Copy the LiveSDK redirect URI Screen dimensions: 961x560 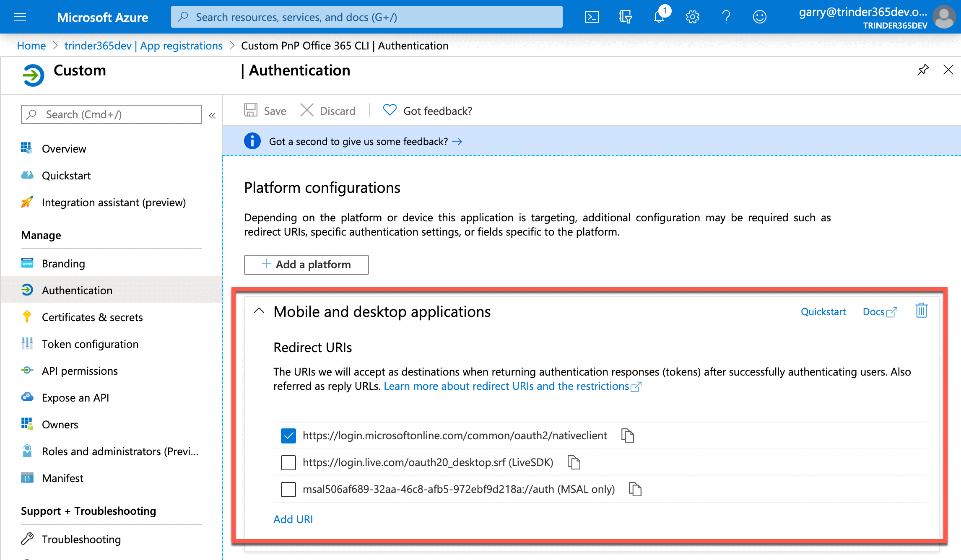tap(574, 462)
